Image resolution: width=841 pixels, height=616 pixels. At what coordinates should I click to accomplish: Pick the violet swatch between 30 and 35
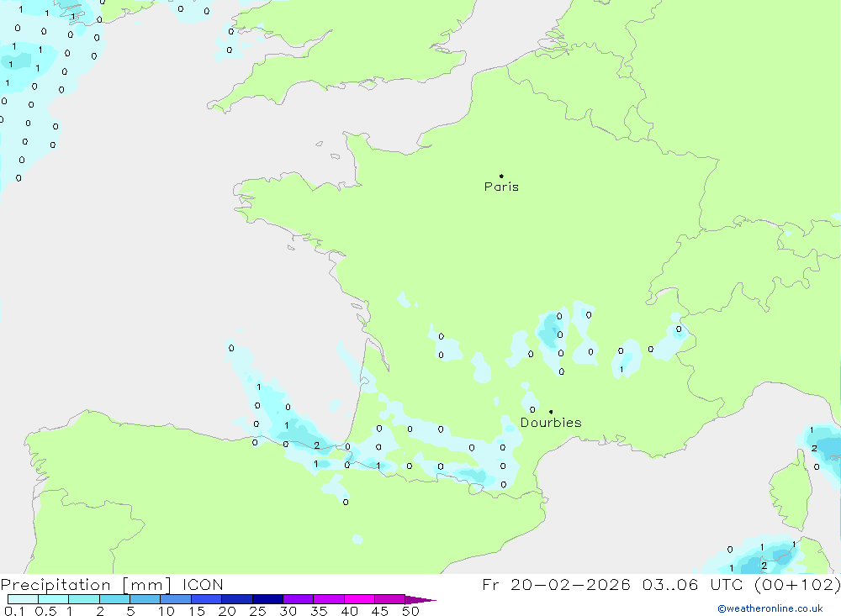coord(299,600)
